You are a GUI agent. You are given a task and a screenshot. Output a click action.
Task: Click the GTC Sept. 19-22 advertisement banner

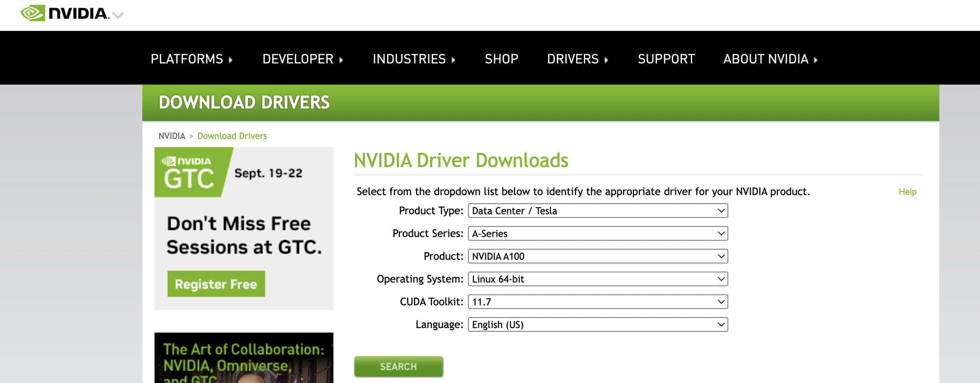[244, 172]
